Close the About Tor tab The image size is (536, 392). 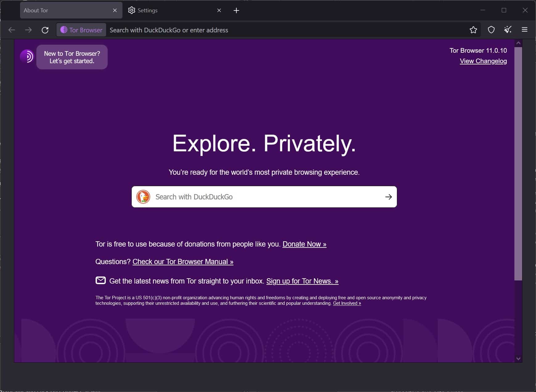115,10
